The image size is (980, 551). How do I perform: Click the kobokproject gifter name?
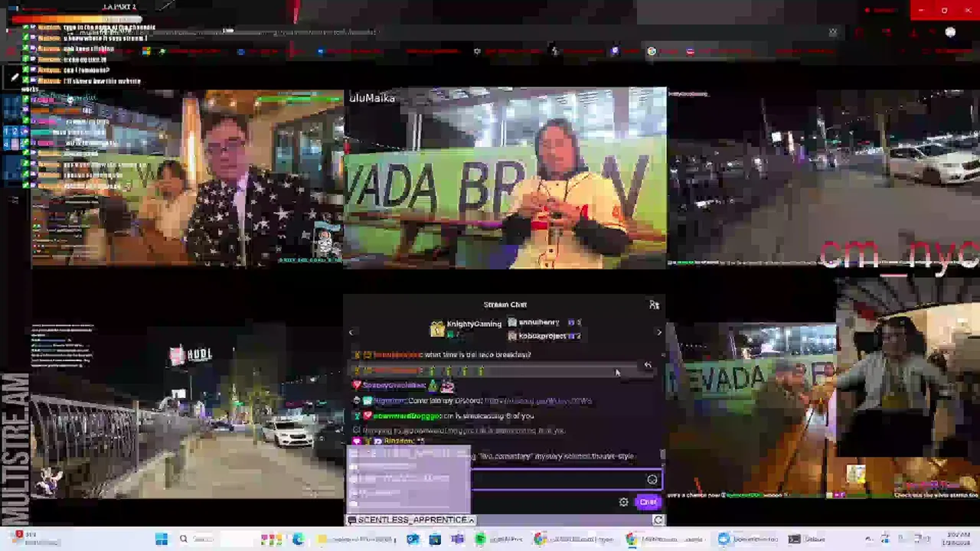click(x=542, y=336)
